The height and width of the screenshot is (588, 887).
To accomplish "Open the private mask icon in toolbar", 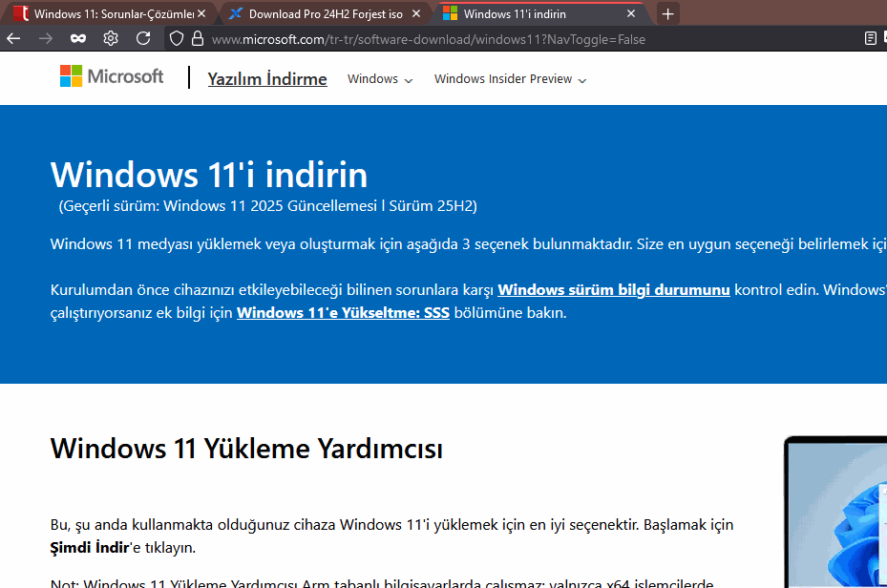I will point(78,38).
